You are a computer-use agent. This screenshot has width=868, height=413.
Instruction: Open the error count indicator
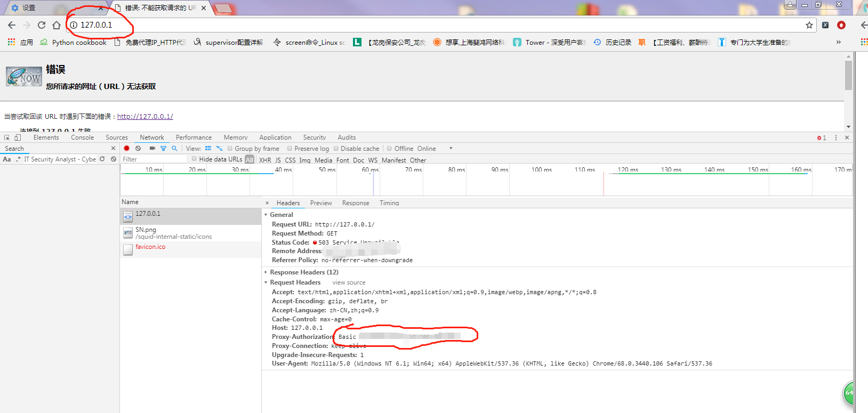(822, 138)
